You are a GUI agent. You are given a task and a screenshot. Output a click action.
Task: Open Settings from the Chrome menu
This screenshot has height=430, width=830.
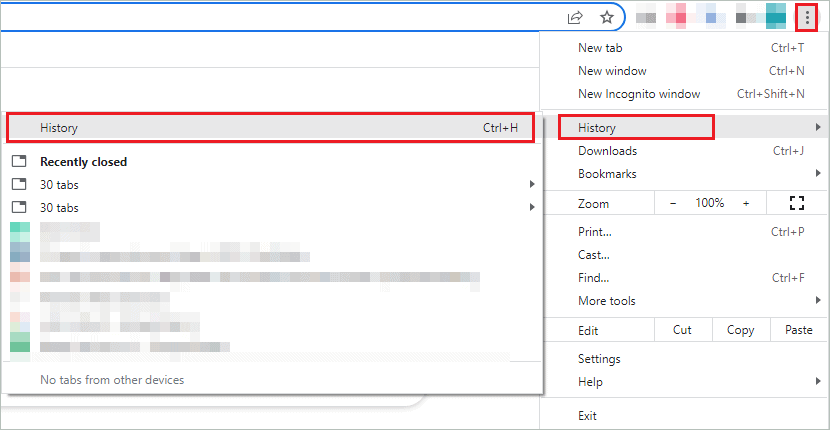(x=599, y=359)
